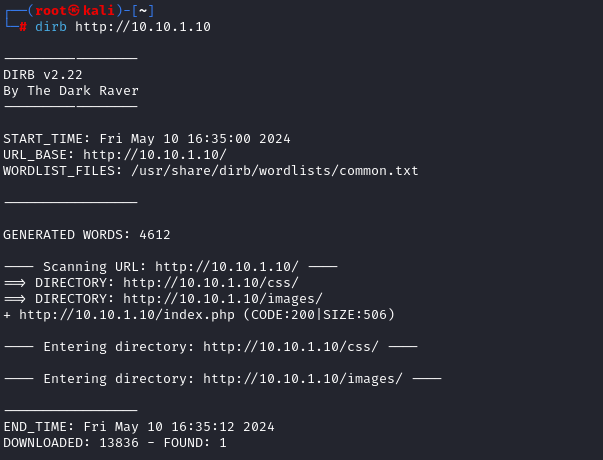Viewport: 603px width, 460px height.
Task: Open the discovered images directory URL
Action: tap(223, 299)
